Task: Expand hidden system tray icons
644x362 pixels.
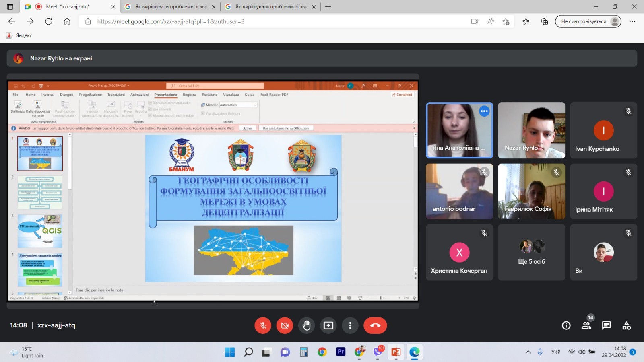Action: tap(528, 352)
